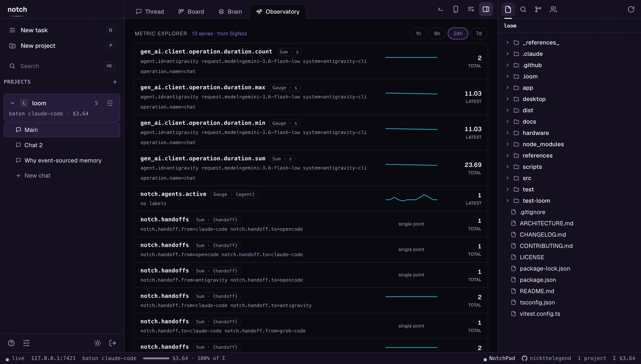Expand the .claude folder
The width and height of the screenshot is (641, 364).
[x=507, y=54]
